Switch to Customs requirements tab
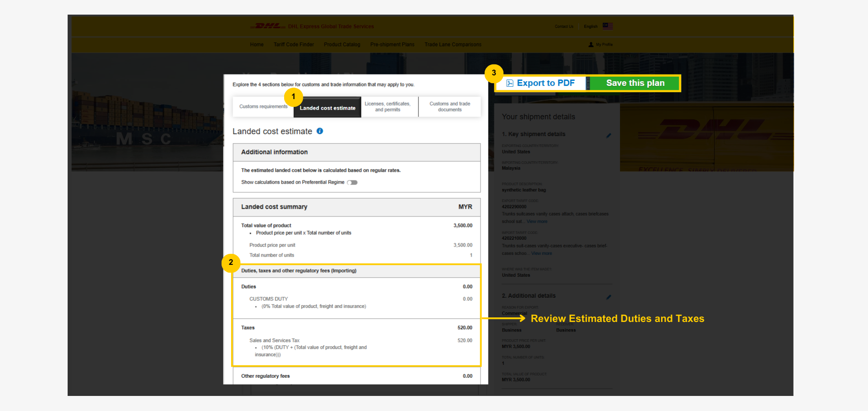The width and height of the screenshot is (868, 411). point(263,107)
